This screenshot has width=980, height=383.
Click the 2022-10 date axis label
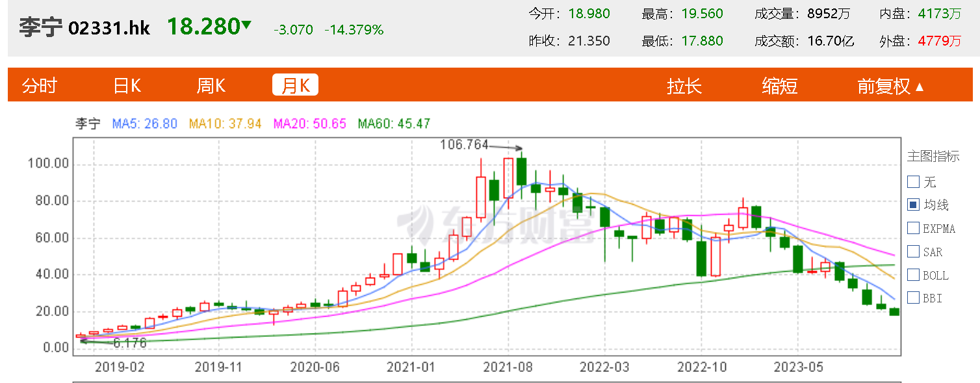click(x=701, y=367)
